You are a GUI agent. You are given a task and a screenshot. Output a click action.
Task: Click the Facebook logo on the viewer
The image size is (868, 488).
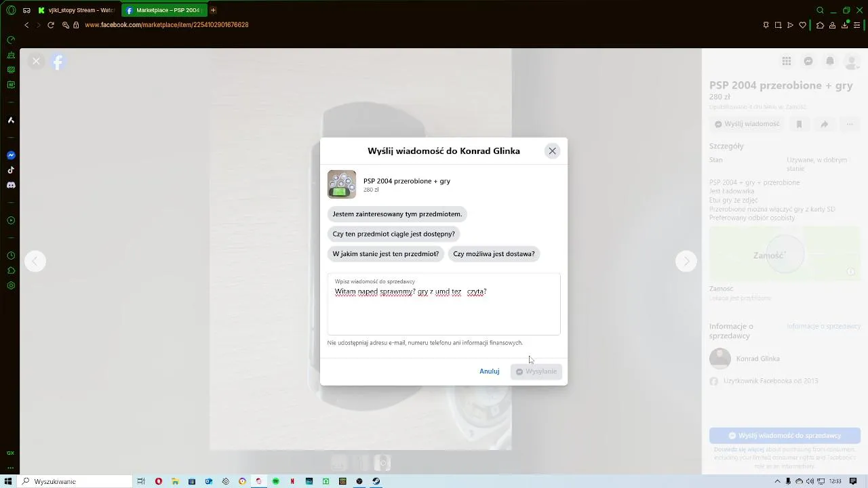coord(58,62)
